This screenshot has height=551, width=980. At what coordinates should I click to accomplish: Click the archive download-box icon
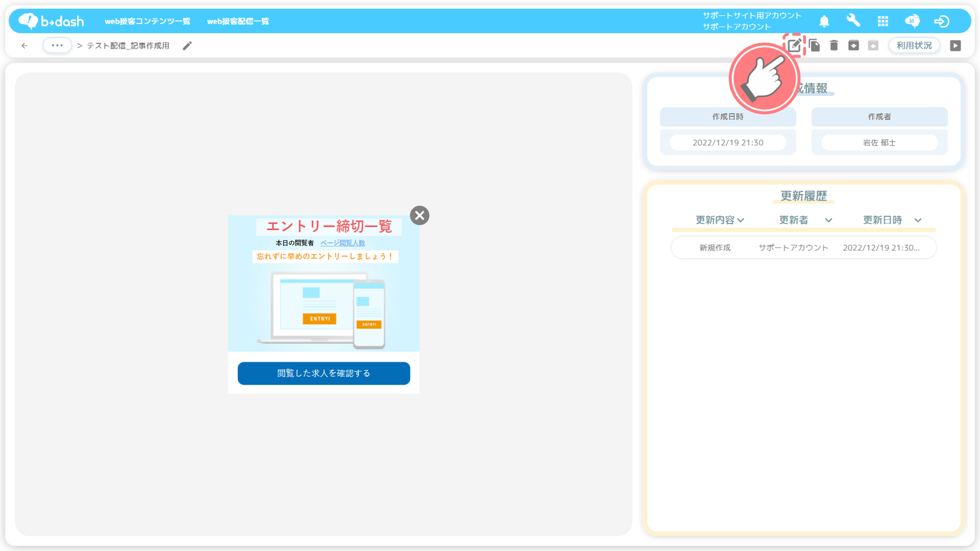coord(854,46)
